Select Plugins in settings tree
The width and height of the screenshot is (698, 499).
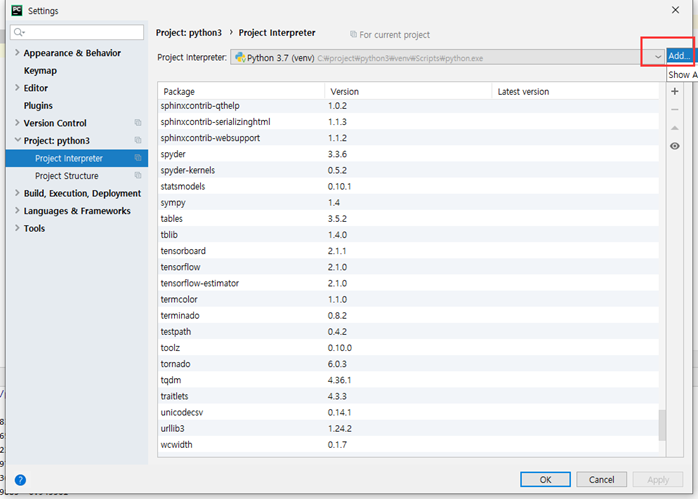(38, 105)
